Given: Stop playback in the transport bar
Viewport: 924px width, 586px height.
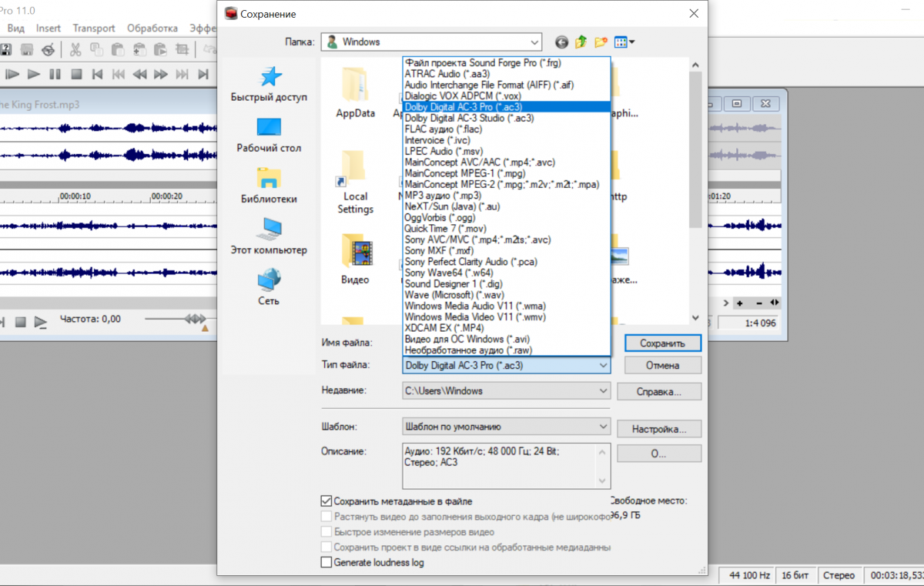Looking at the screenshot, I should point(76,75).
